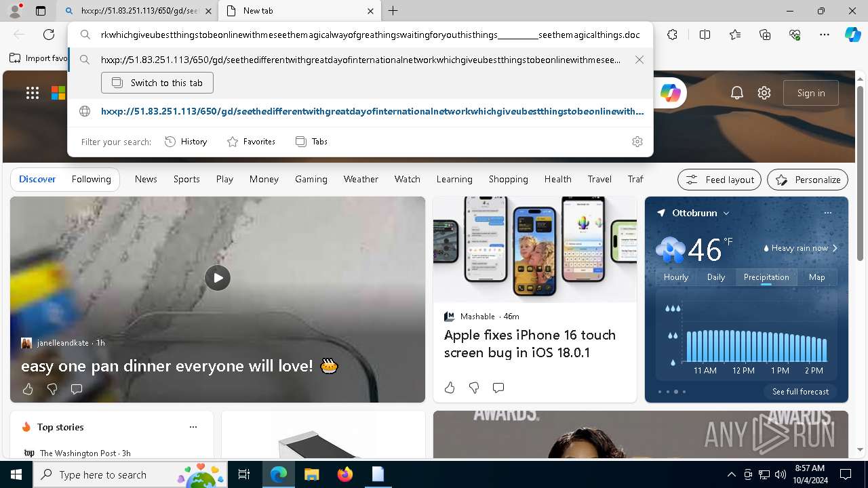Refresh the current page
Image resolution: width=868 pixels, height=488 pixels.
49,35
